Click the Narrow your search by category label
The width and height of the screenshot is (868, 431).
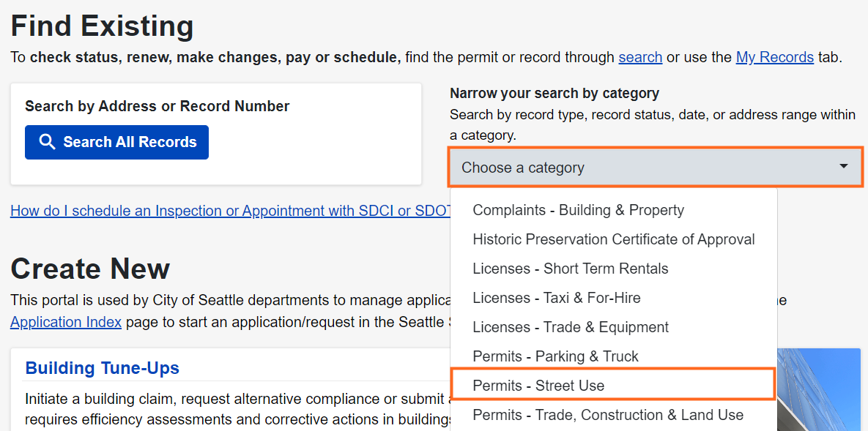pyautogui.click(x=554, y=93)
